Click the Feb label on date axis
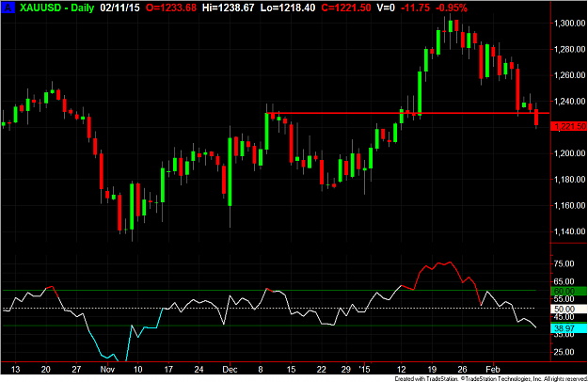Image resolution: width=588 pixels, height=382 pixels. pyautogui.click(x=493, y=369)
